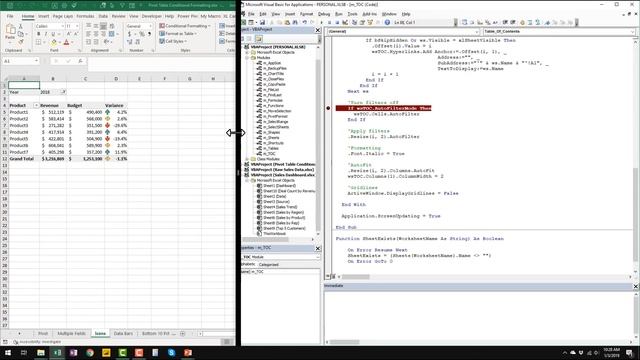Image resolution: width=640 pixels, height=360 pixels.
Task: Click the code window vertical scrollbar
Action: (636, 214)
